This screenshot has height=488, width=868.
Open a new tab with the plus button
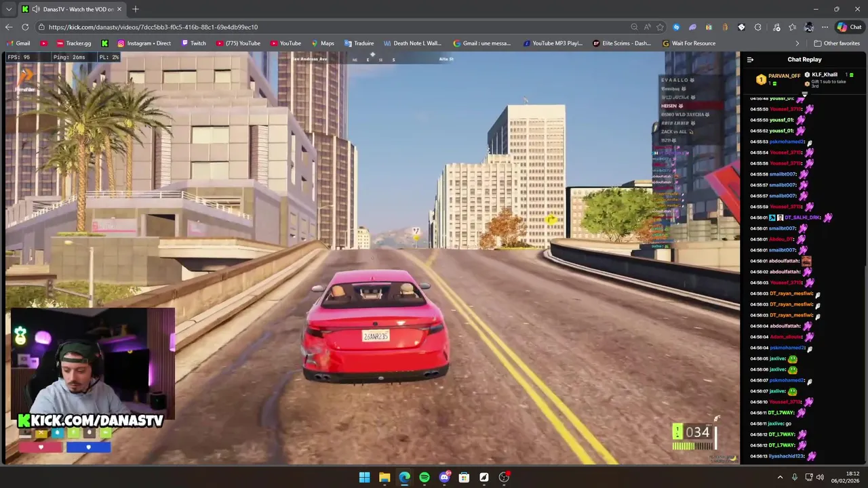click(136, 9)
